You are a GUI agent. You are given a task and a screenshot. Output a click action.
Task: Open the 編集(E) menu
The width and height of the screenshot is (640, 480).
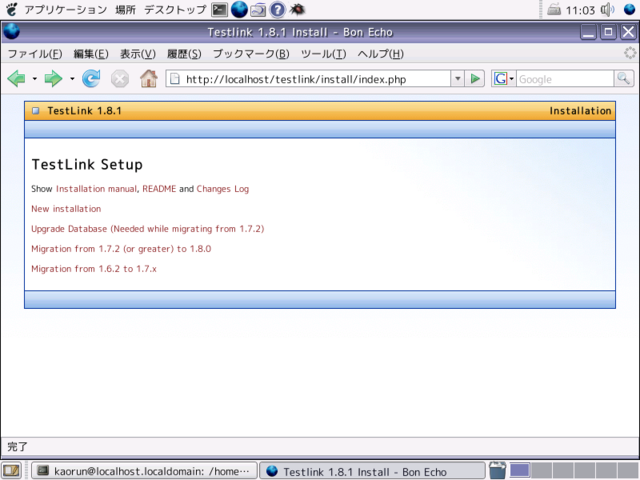pos(91,54)
